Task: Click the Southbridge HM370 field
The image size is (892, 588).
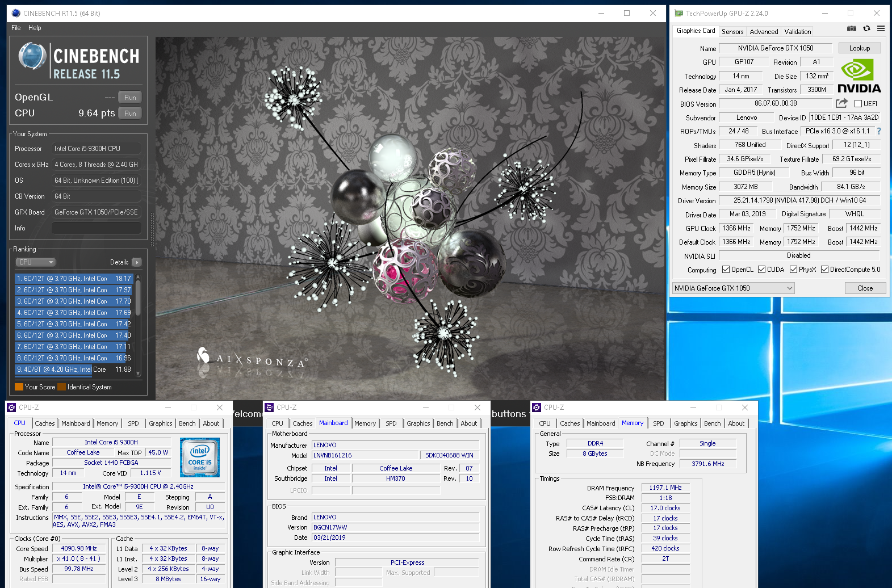Action: pyautogui.click(x=396, y=479)
